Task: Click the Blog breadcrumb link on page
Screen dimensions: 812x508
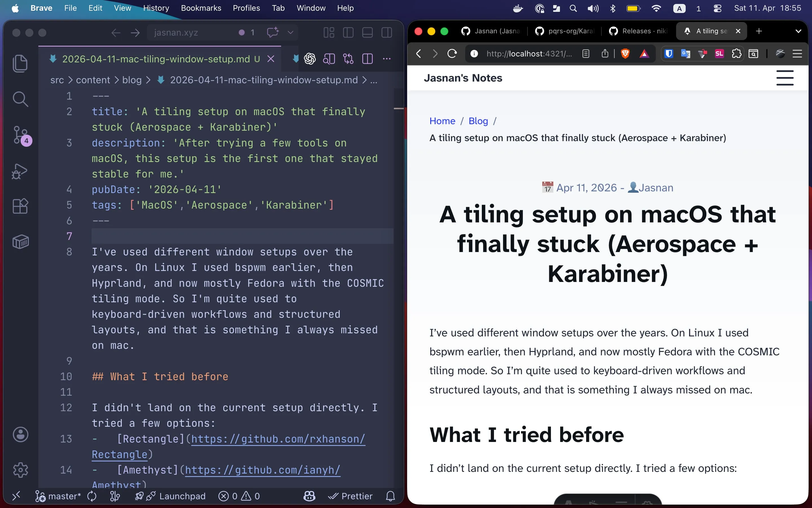Action: point(478,121)
